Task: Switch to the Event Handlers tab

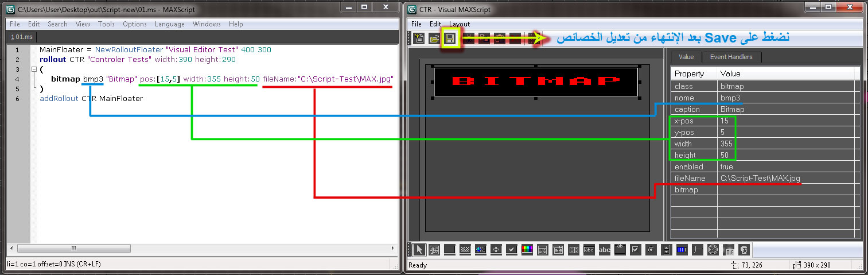Action: [731, 57]
